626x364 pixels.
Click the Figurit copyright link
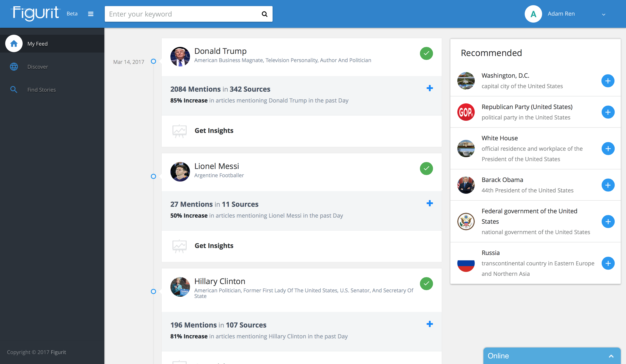point(58,352)
